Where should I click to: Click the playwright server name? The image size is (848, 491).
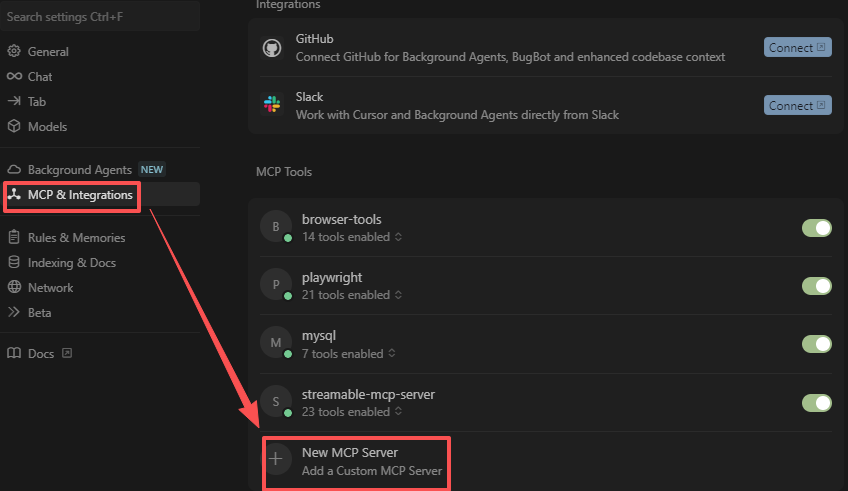pyautogui.click(x=332, y=277)
